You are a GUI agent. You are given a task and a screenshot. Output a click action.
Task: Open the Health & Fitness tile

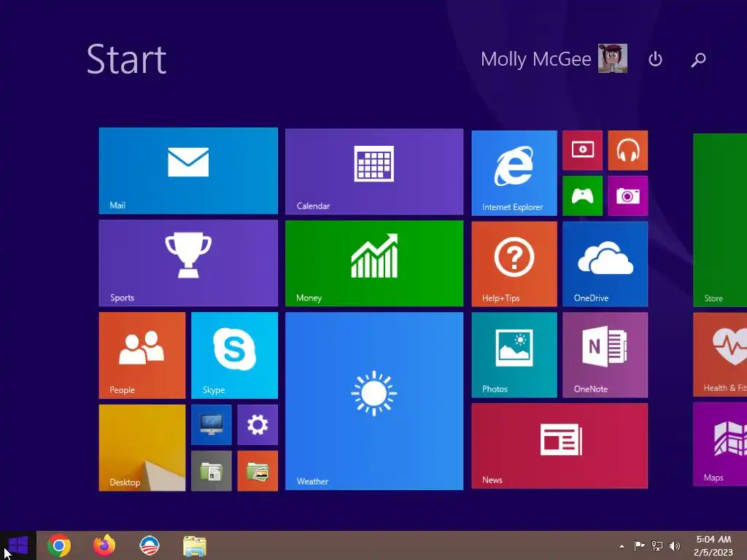(x=720, y=355)
